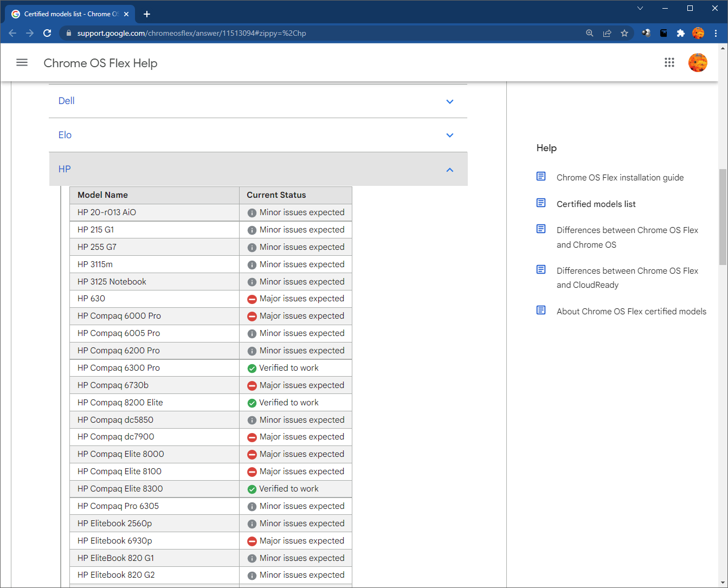The image size is (728, 588).
Task: Click the address bar URL
Action: point(191,33)
